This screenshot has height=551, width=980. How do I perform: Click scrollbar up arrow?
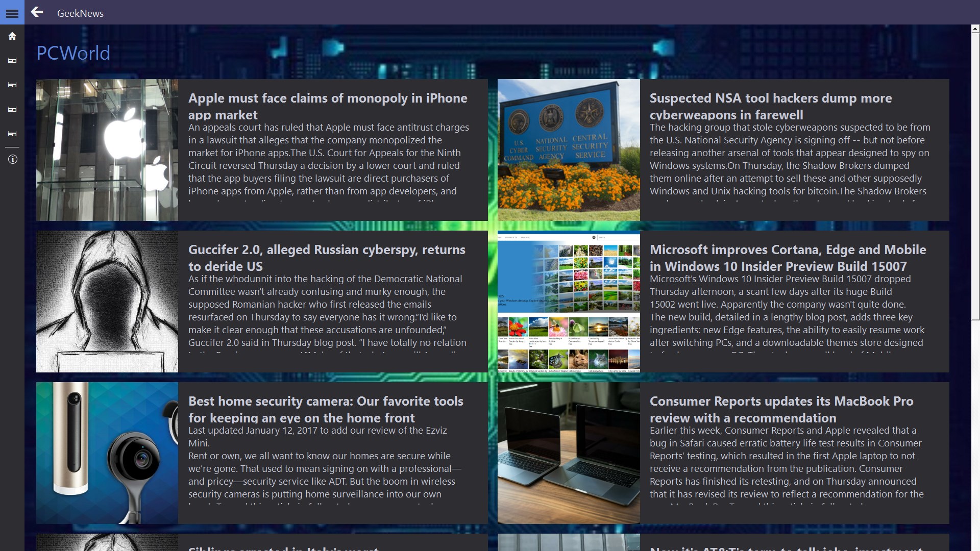[975, 29]
